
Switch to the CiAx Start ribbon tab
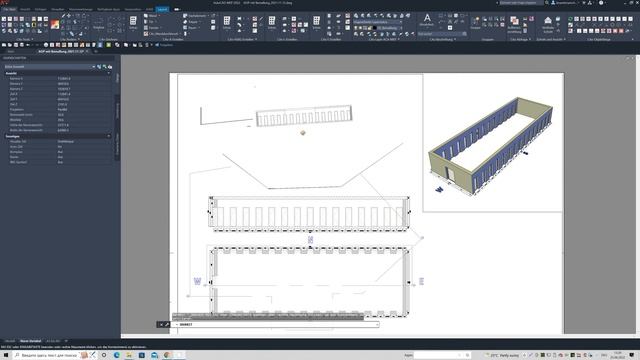(x=9, y=9)
